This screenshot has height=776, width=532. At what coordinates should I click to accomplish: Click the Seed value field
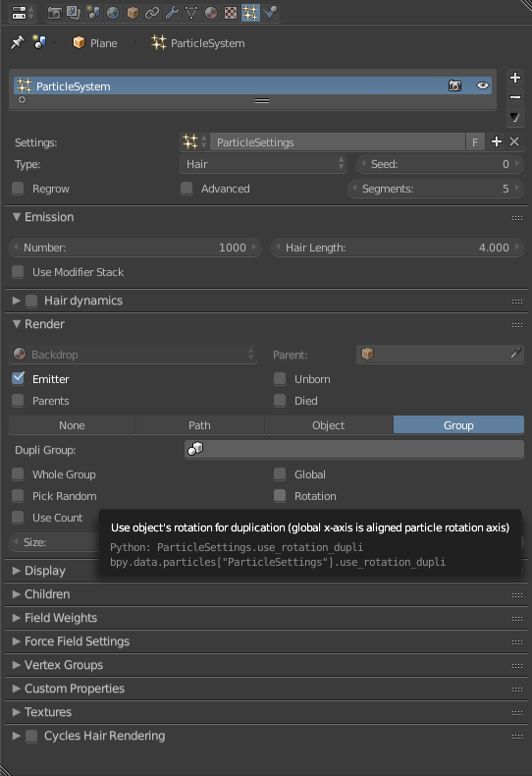tap(440, 164)
